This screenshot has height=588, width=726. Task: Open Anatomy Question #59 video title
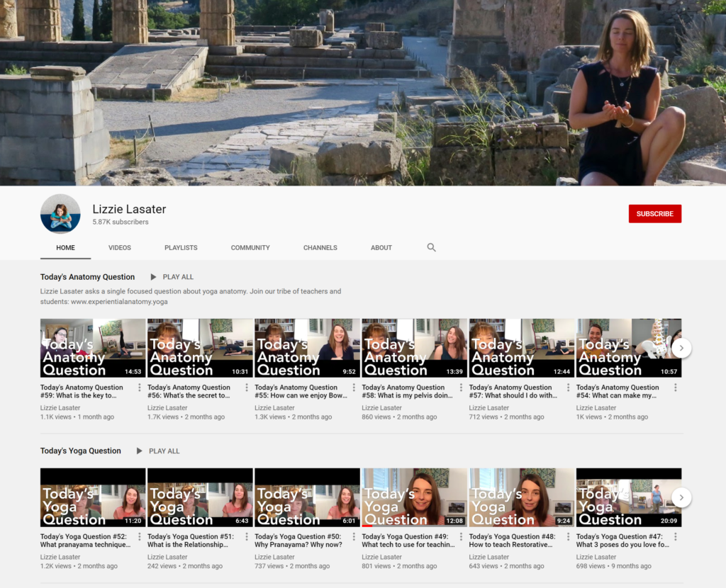82,391
